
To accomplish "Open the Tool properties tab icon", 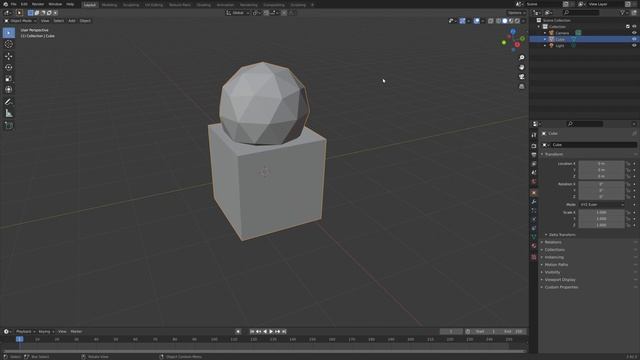I will point(534,135).
